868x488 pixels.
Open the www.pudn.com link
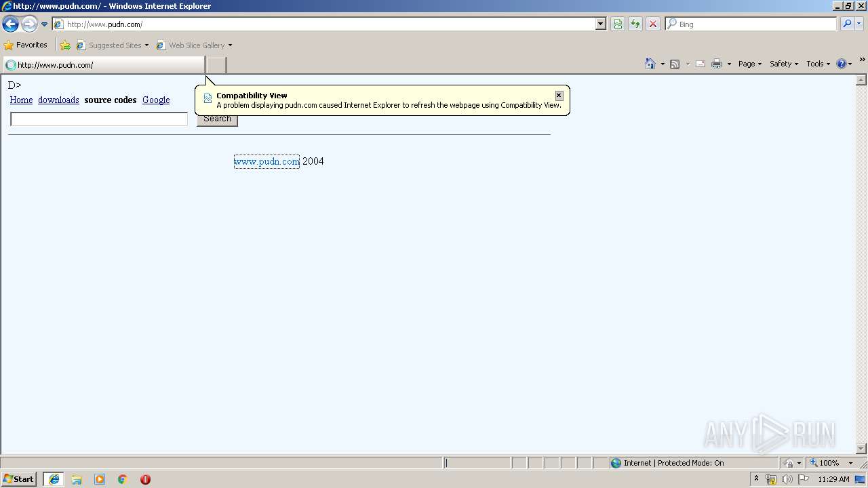[x=267, y=161]
